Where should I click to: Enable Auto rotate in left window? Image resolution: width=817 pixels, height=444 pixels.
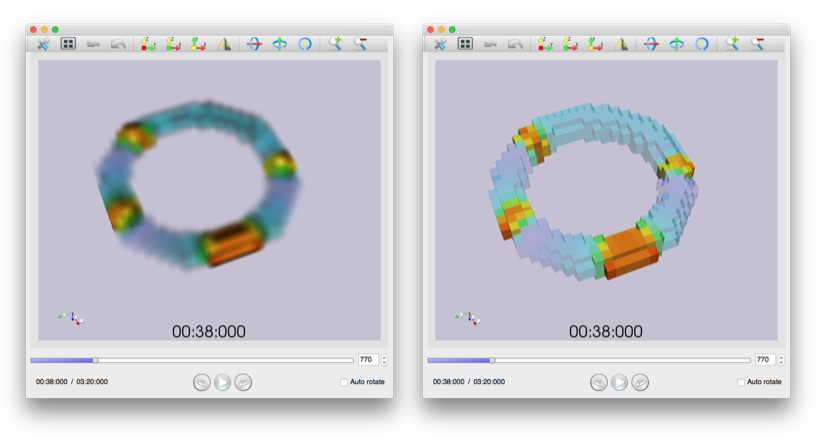pyautogui.click(x=344, y=382)
